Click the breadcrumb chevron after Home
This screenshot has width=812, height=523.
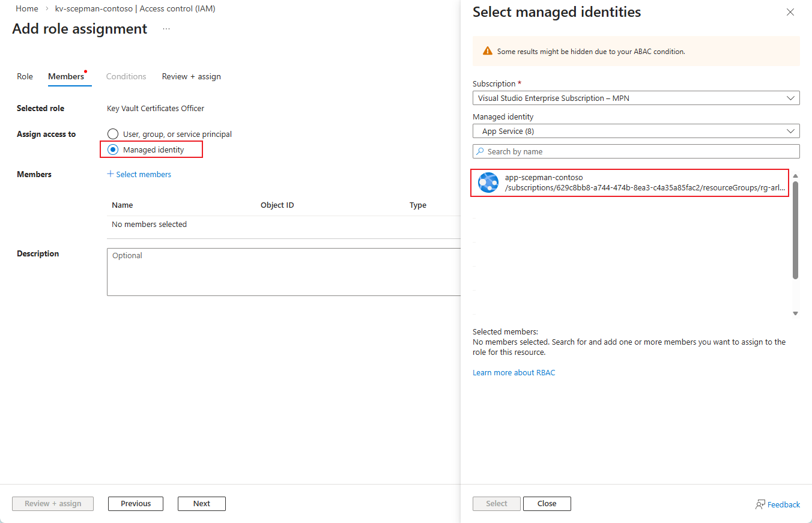[x=47, y=9]
